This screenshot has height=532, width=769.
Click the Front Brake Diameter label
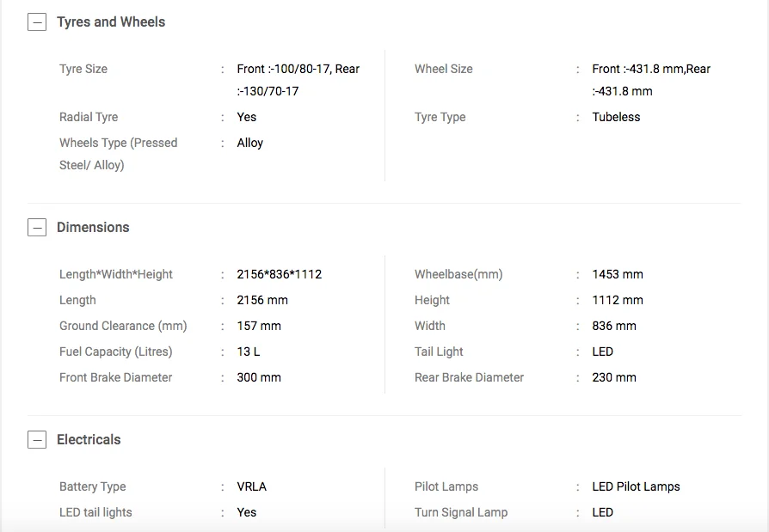[116, 377]
